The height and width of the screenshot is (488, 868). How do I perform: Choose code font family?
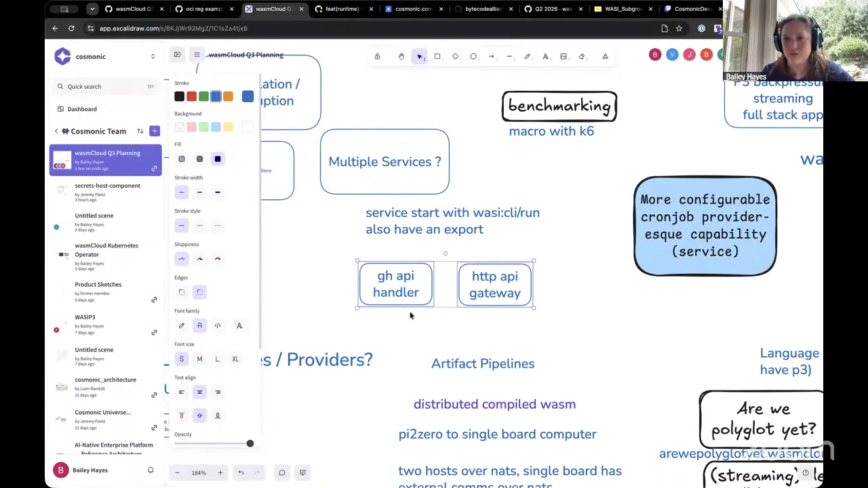(x=218, y=326)
